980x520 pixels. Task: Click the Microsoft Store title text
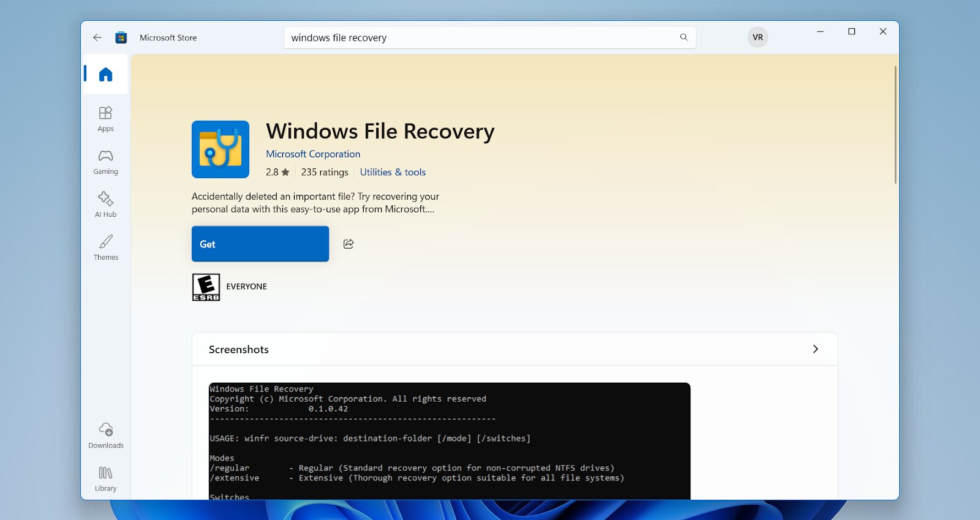[168, 37]
